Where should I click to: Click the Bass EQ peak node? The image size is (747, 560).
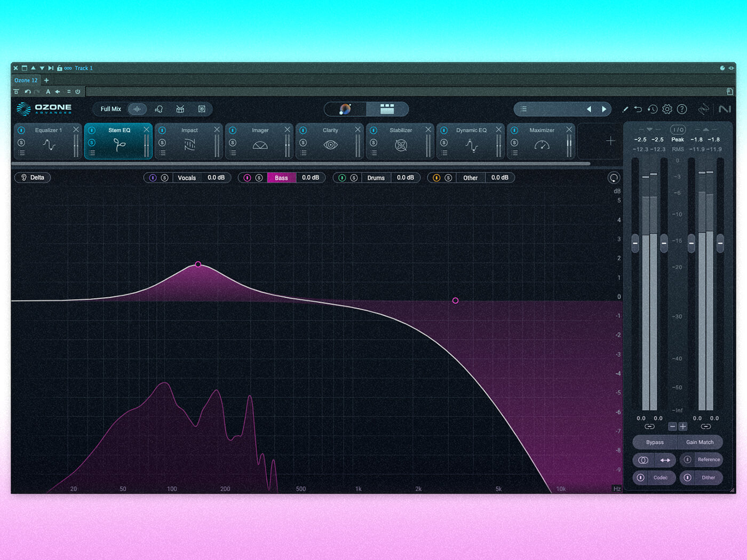click(198, 264)
